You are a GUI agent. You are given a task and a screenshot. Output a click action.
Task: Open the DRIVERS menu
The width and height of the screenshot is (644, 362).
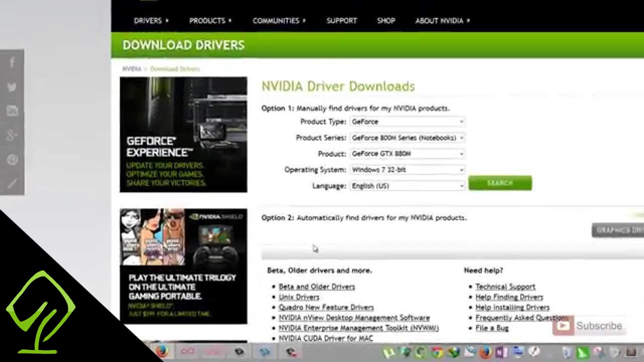pos(151,21)
